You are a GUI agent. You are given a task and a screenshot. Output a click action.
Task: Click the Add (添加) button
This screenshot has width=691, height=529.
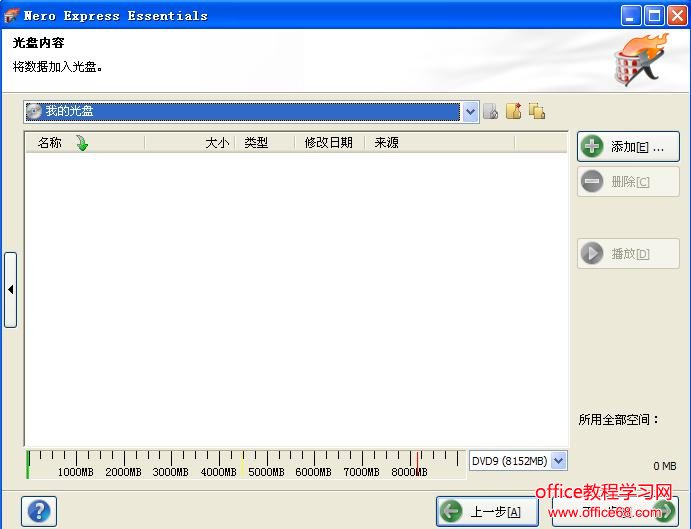pyautogui.click(x=628, y=146)
